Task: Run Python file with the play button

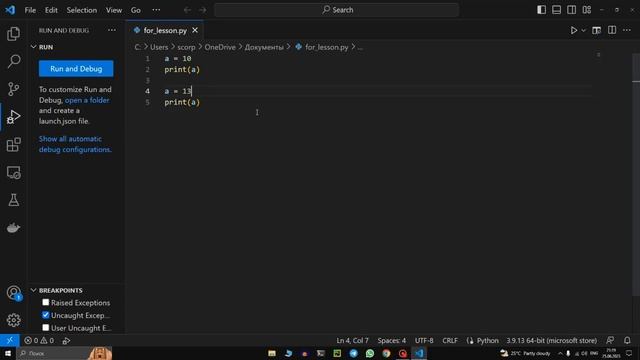Action: point(573,30)
